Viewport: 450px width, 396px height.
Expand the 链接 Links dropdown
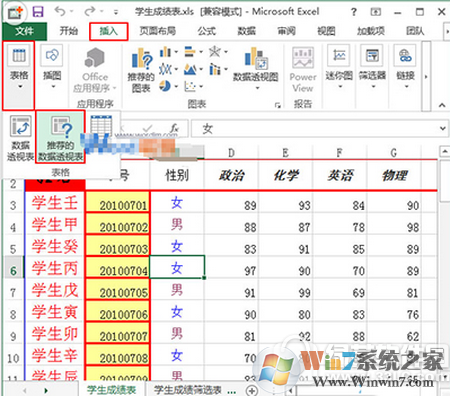[405, 67]
